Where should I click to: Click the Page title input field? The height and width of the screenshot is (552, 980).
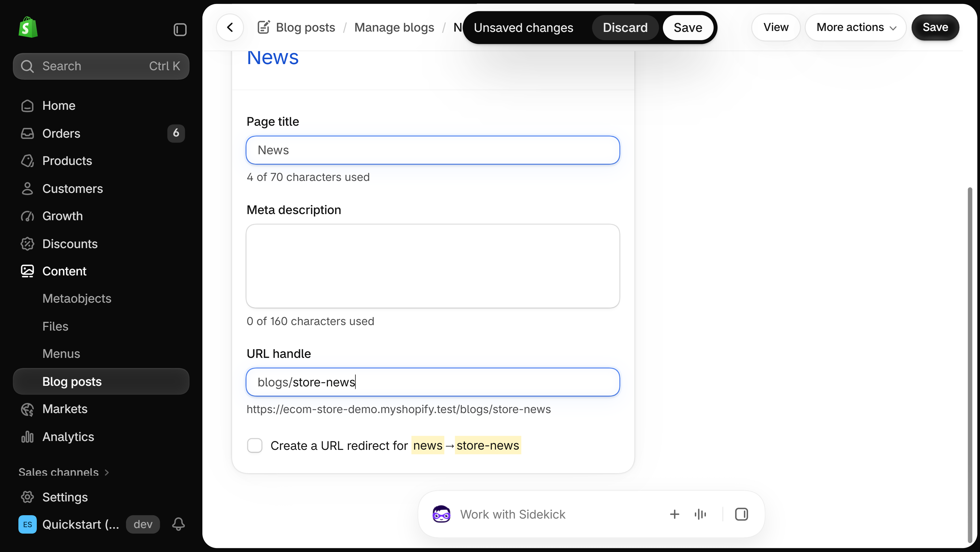(433, 150)
